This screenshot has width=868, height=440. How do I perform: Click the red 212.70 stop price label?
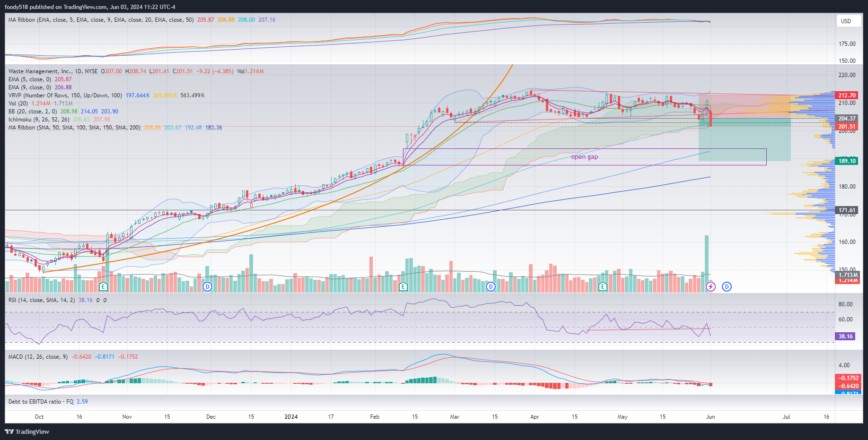[x=847, y=95]
